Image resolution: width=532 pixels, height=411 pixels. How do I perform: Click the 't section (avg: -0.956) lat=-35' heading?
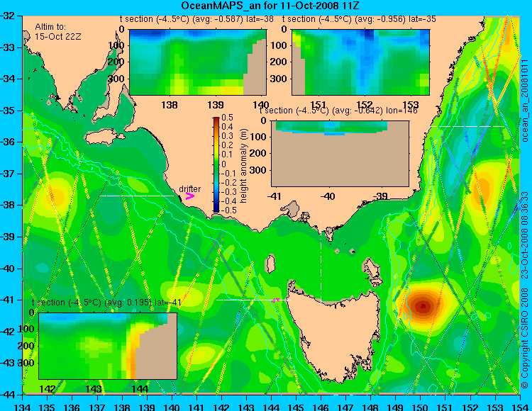pyautogui.click(x=359, y=19)
